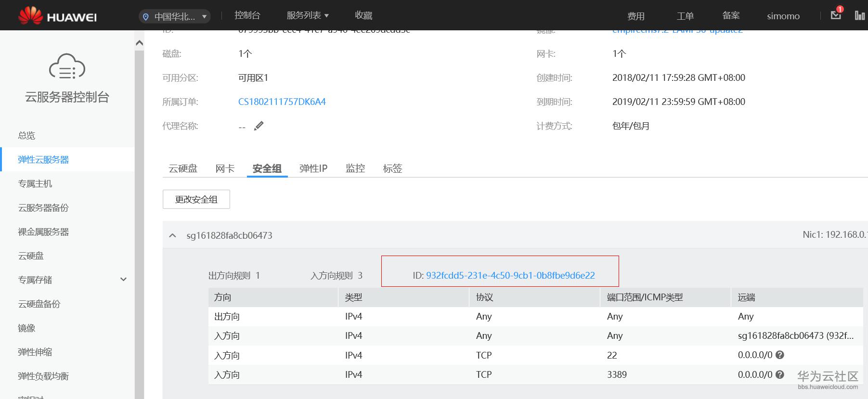Screen dimensions: 868x399
Task: Open the 监控 tab
Action: point(355,168)
